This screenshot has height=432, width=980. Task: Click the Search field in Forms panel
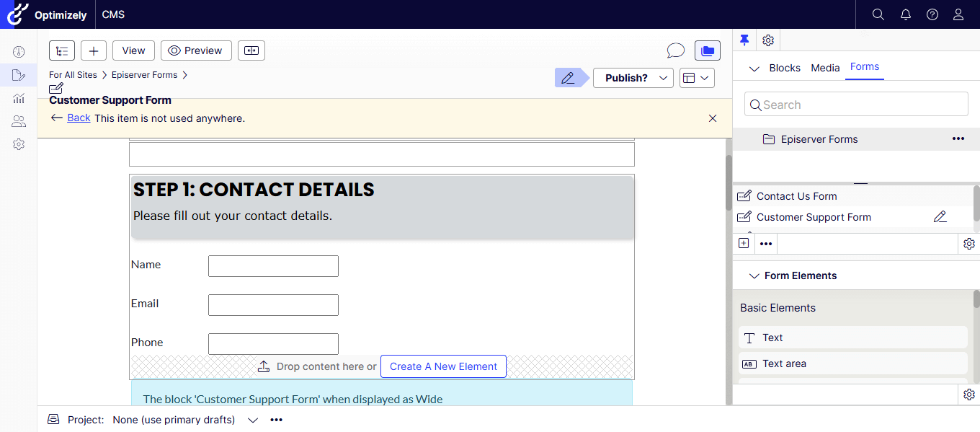[856, 105]
